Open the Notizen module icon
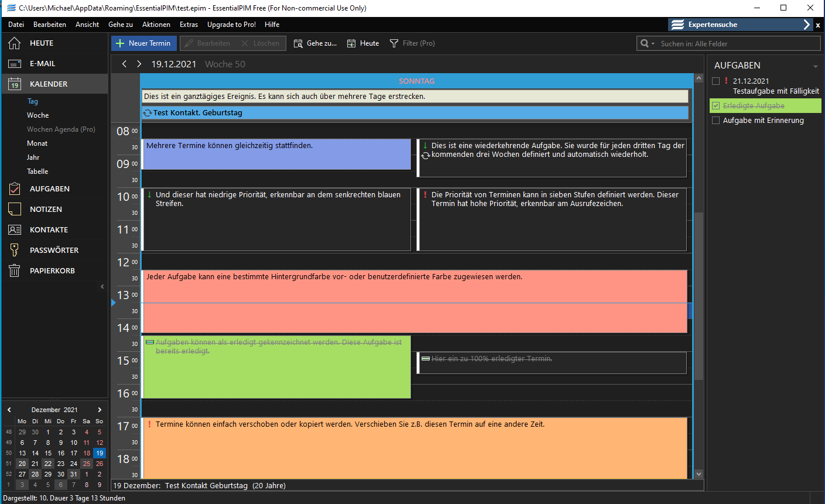Screen dimensions: 825x504 (15, 210)
